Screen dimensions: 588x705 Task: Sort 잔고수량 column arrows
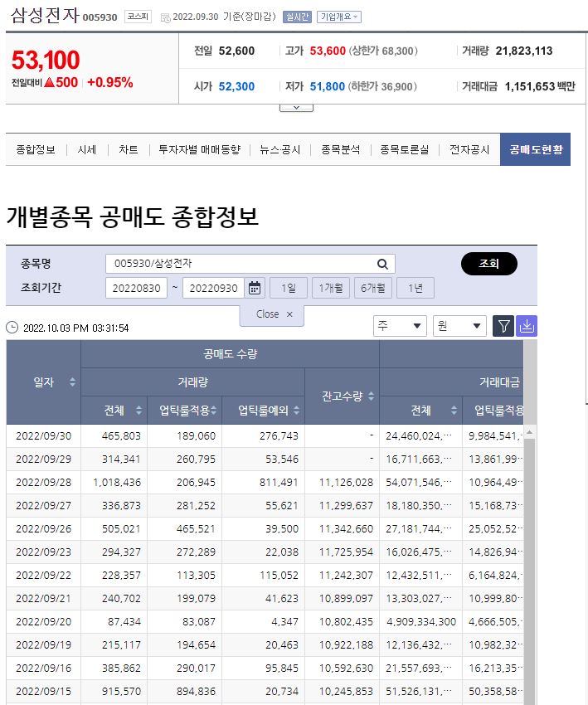pyautogui.click(x=371, y=396)
